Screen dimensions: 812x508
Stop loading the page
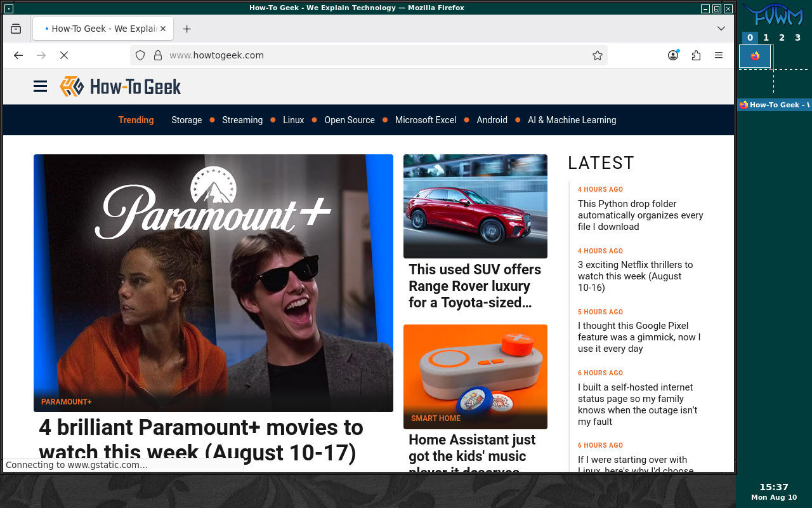(63, 55)
